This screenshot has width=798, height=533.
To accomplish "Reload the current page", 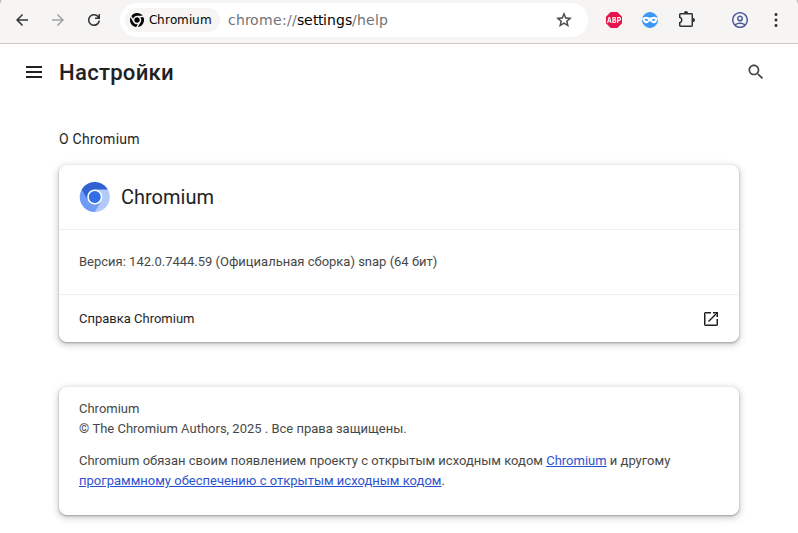I will 94,20.
